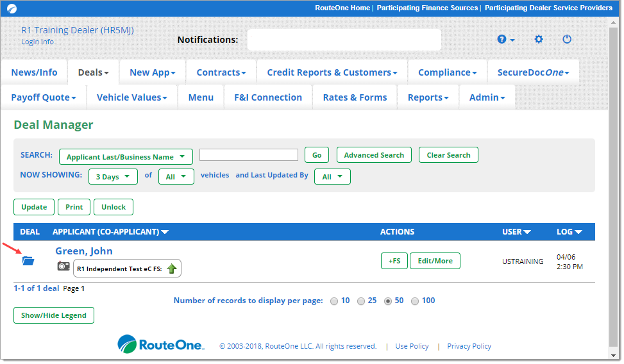Open Advanced Search

point(374,155)
